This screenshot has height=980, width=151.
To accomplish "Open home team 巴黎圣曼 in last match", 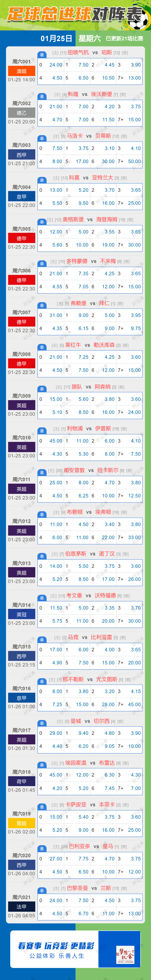I will click(x=77, y=888).
